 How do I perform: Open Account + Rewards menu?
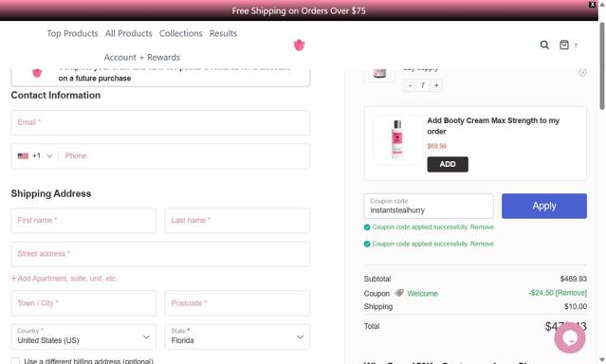[142, 57]
